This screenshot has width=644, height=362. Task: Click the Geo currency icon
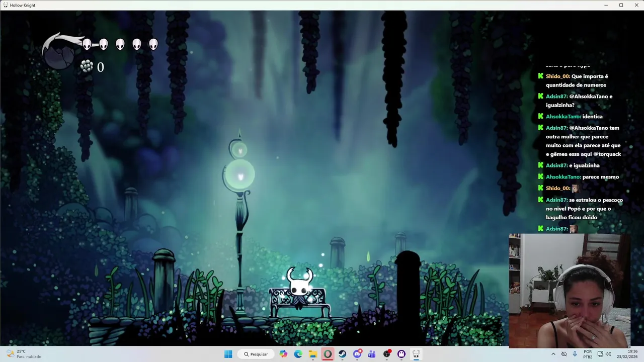tap(87, 66)
